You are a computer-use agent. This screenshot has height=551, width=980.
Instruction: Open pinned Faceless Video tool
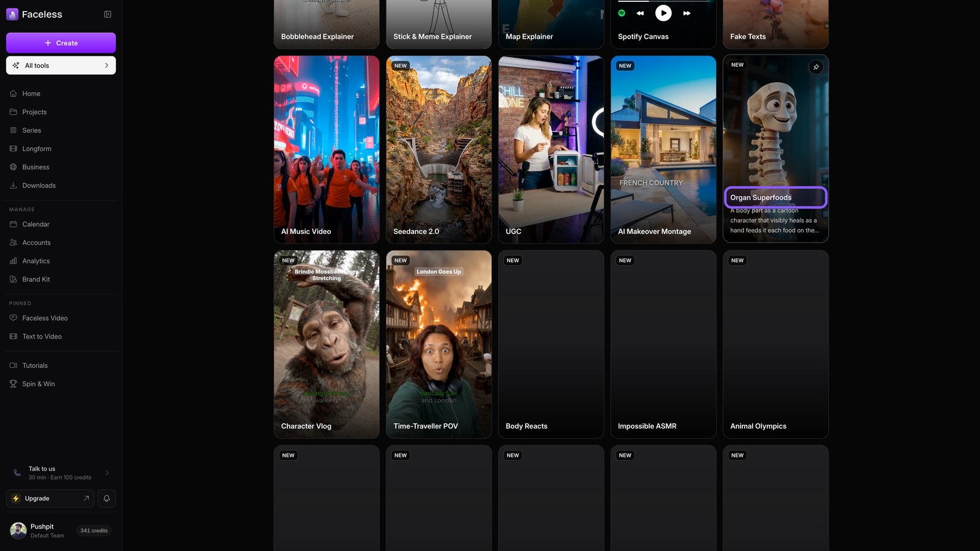pos(61,318)
